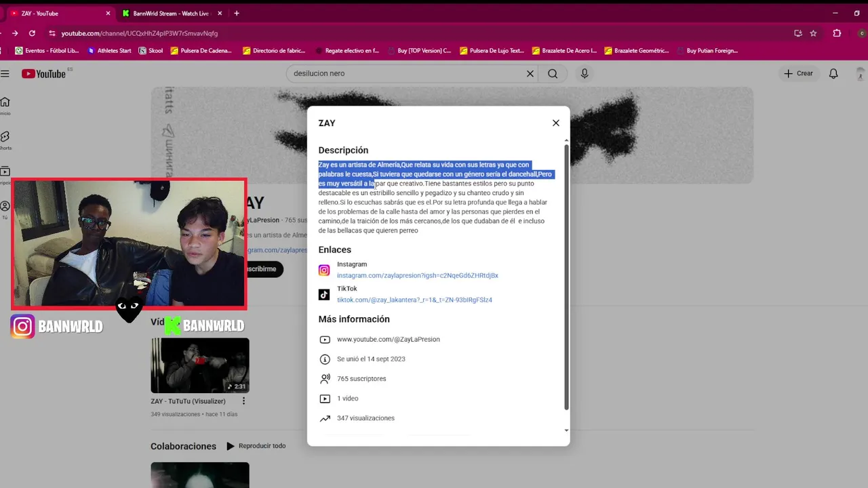Open the Inicio sidebar home icon
The width and height of the screenshot is (868, 488).
pos(5,102)
